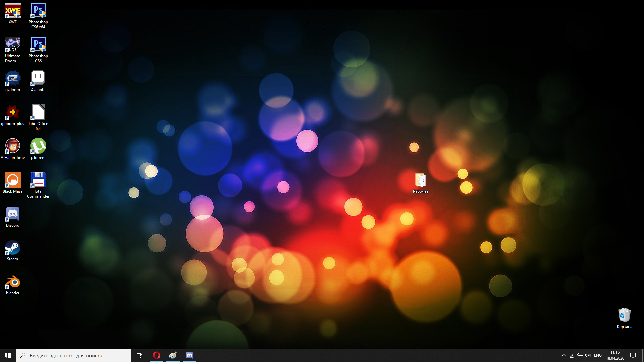The image size is (644, 362).
Task: Select the LibreOffice 6.4 icon
Action: [38, 117]
